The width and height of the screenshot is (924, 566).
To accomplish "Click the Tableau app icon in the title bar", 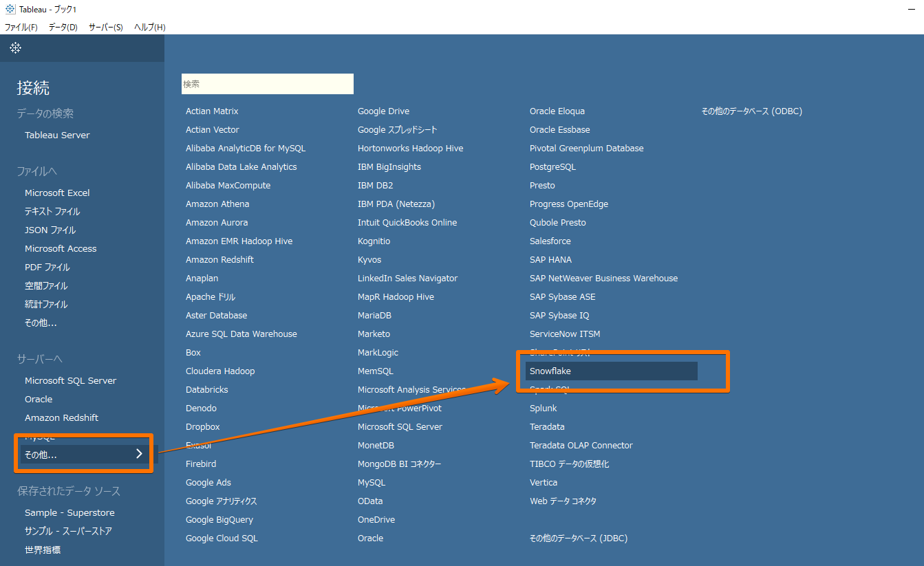I will tap(10, 10).
